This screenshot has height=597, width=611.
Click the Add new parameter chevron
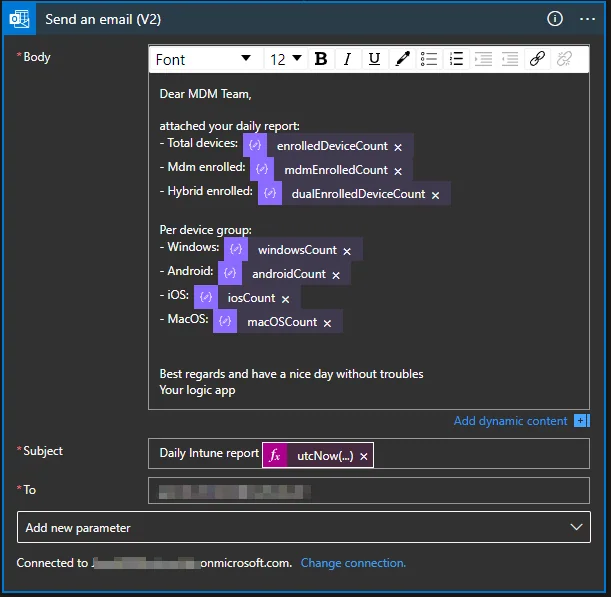[x=576, y=527]
